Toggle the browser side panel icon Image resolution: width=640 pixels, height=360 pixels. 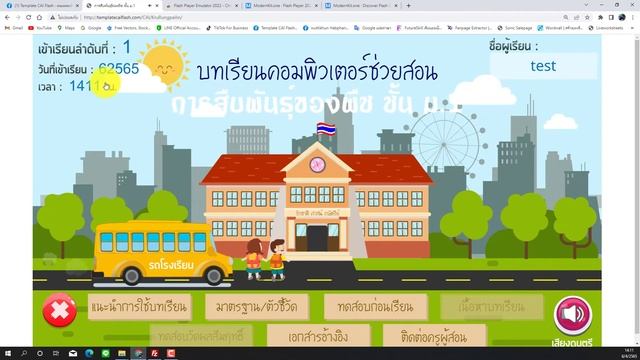point(611,18)
